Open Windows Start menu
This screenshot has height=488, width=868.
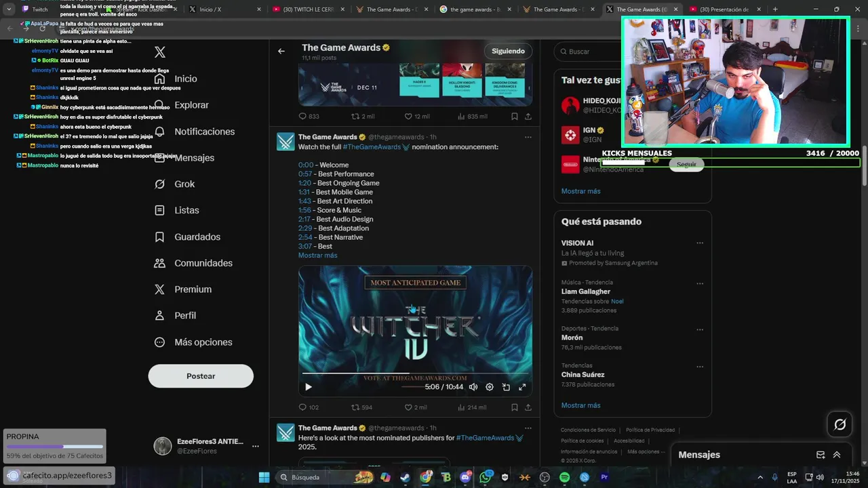coord(264,477)
